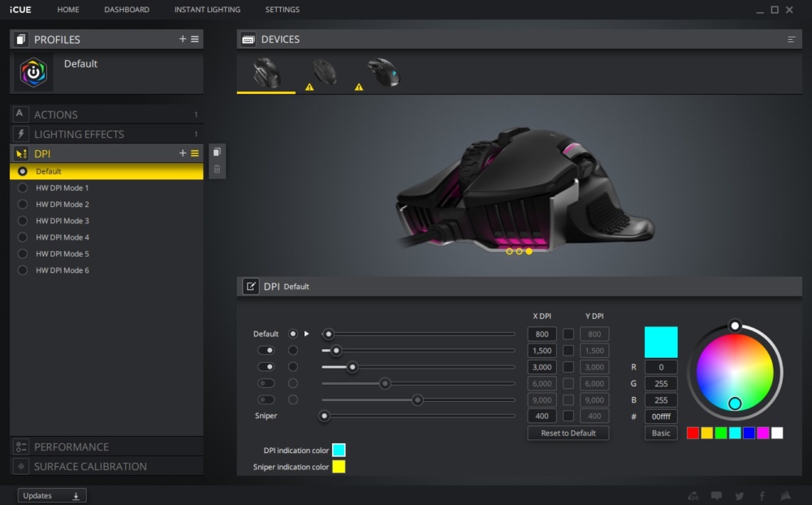Click the R value input field
Viewport: 812px width, 505px height.
tap(661, 367)
